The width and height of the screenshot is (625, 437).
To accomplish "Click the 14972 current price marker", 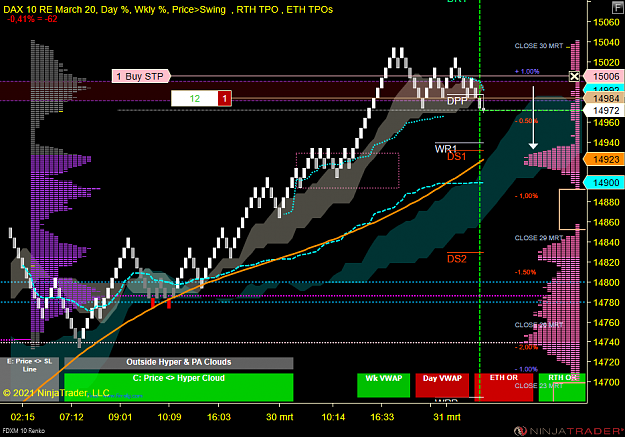I will 604,110.
